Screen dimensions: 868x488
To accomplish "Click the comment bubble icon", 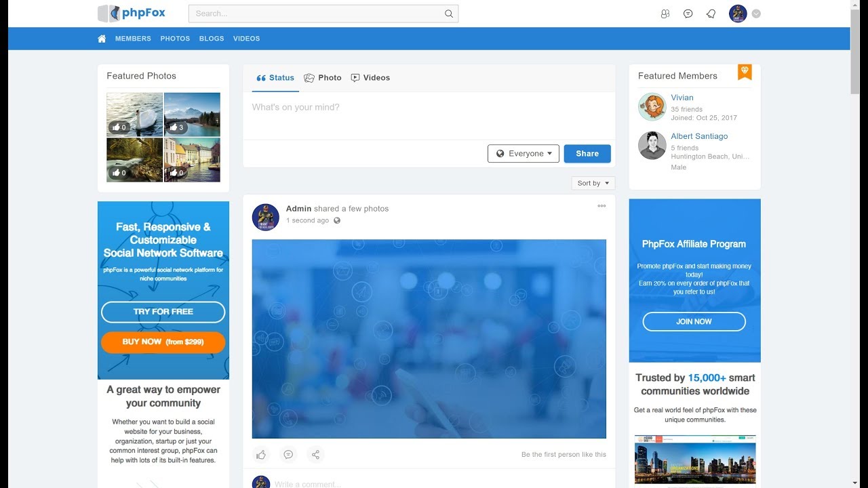I will click(288, 454).
